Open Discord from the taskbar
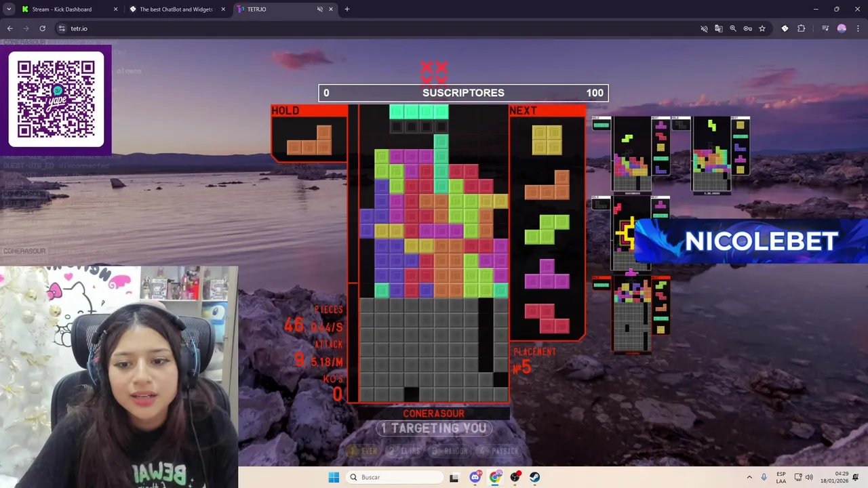The image size is (868, 488). click(x=475, y=477)
